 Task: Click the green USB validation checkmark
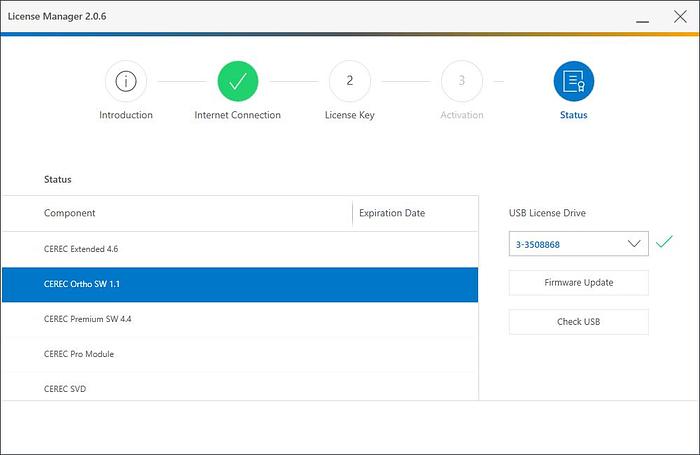[664, 243]
